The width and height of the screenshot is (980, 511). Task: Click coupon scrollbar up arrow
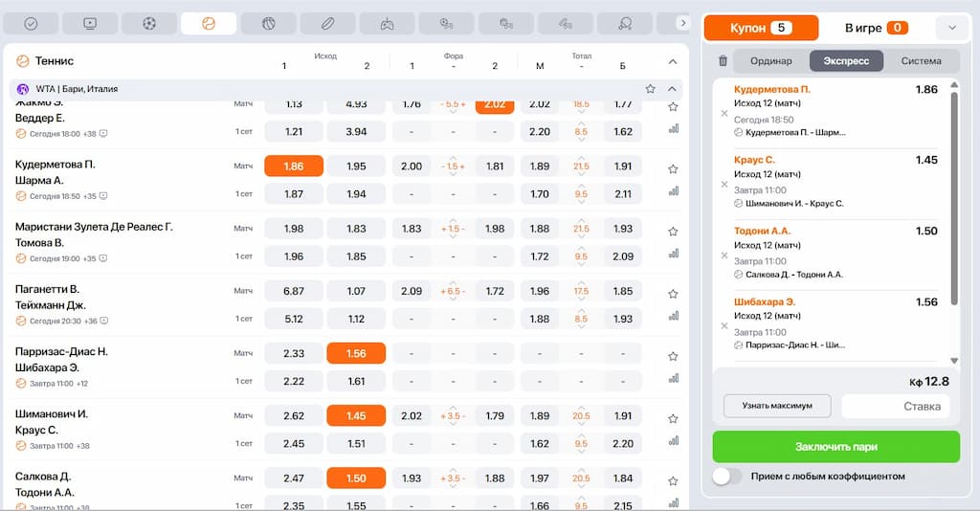click(954, 84)
